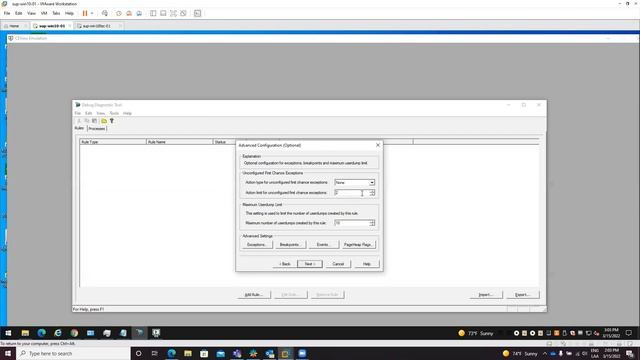
Task: Open Microsoft Teams on host taskbar
Action: [237, 353]
